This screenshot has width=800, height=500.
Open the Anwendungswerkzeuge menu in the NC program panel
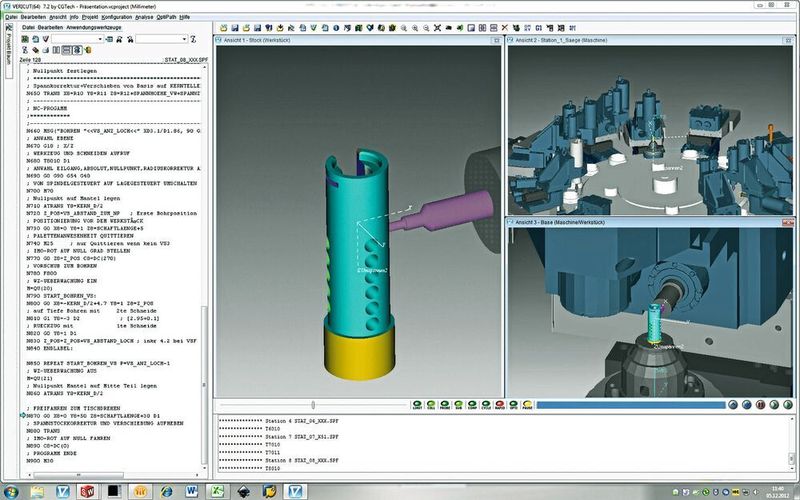pyautogui.click(x=94, y=28)
